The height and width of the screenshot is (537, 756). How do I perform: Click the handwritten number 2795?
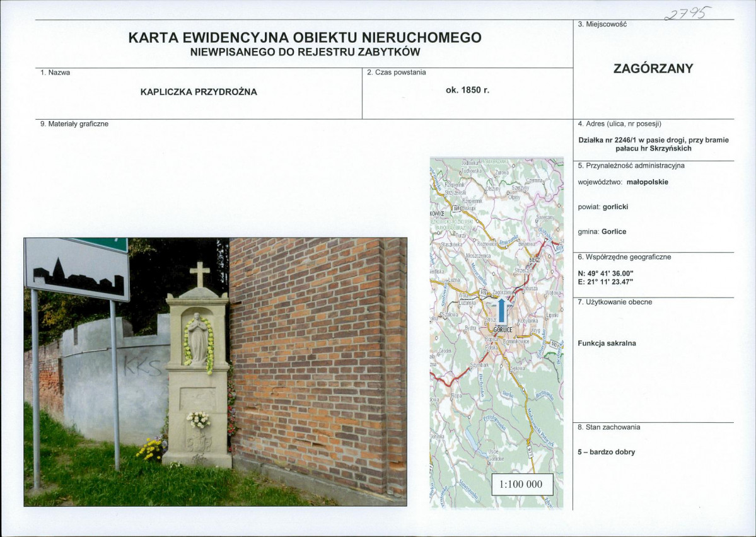(x=687, y=13)
